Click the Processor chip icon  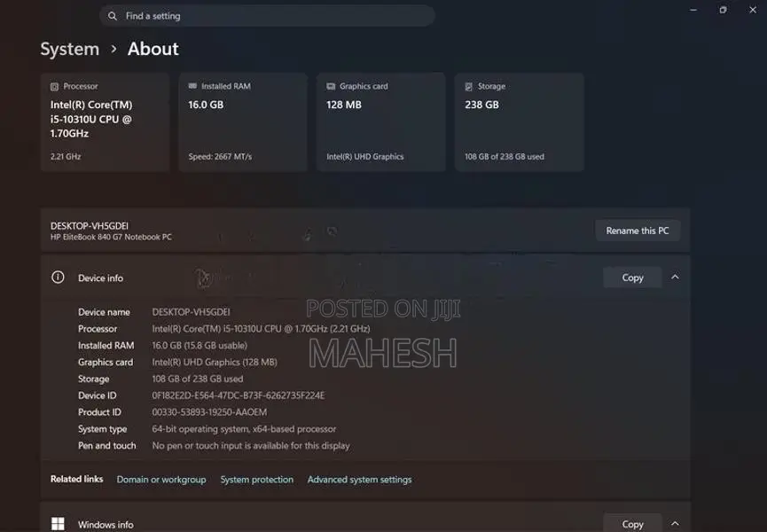[54, 87]
